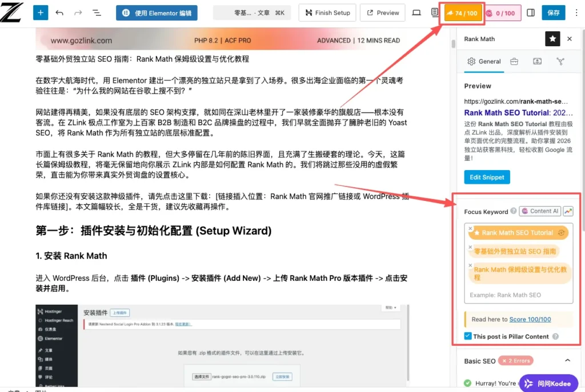Undo the last editor change
The image size is (585, 392).
click(59, 13)
